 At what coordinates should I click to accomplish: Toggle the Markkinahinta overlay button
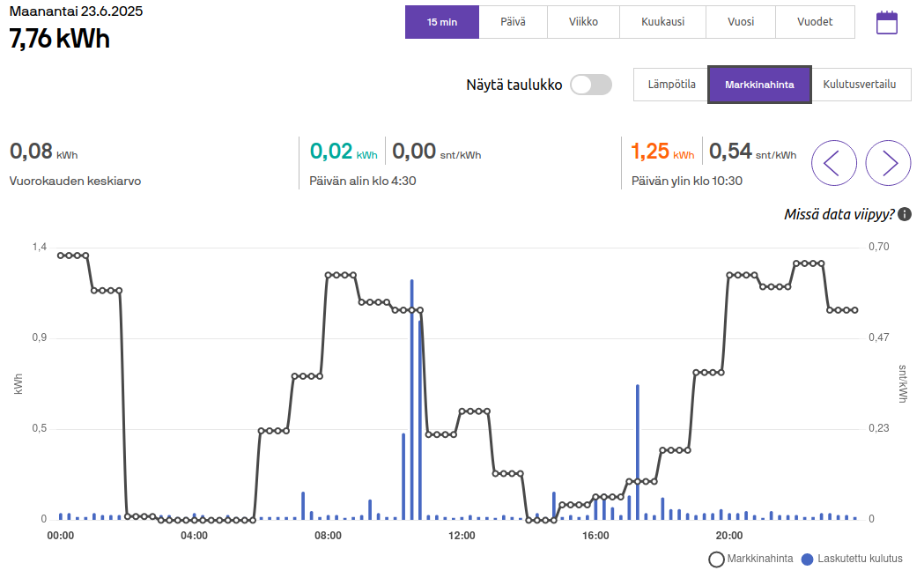(x=759, y=85)
